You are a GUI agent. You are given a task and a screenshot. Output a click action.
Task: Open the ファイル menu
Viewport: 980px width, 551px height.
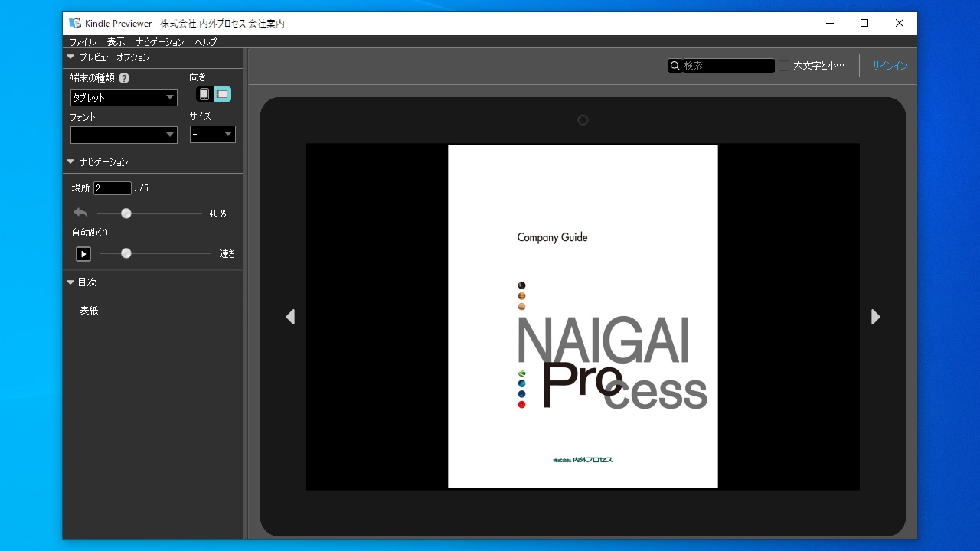(83, 42)
